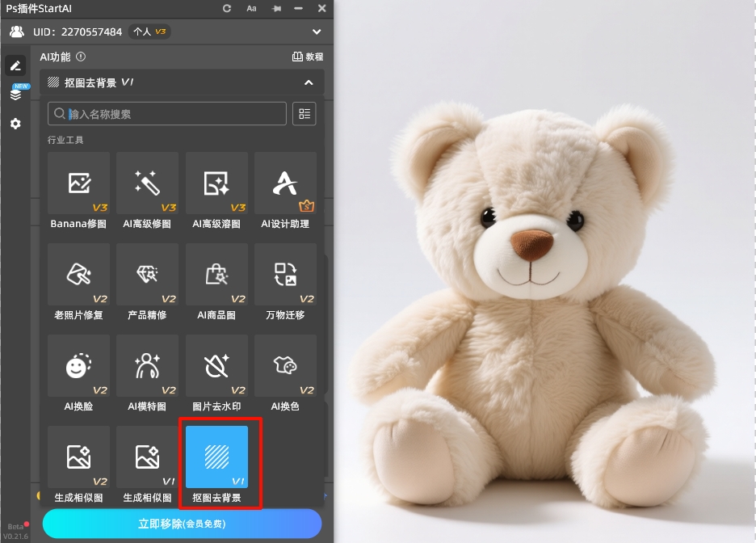The height and width of the screenshot is (543, 756).
Task: Open the 教程 tutorial link
Action: (308, 57)
